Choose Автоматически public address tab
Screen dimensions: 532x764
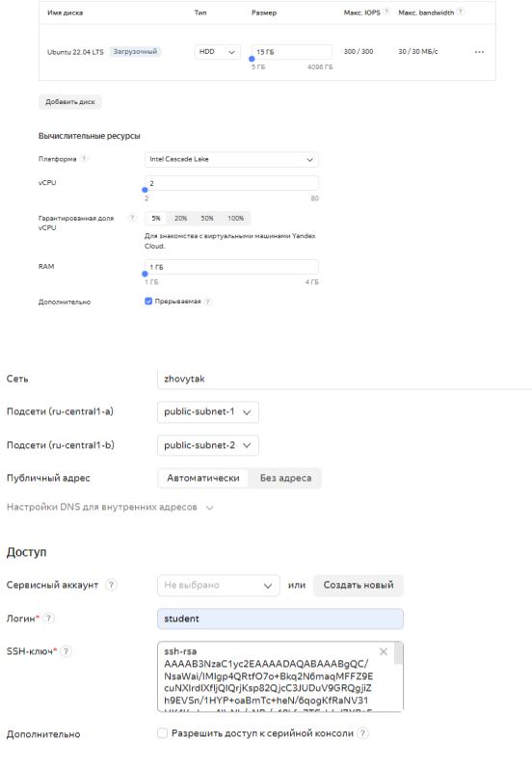(202, 478)
